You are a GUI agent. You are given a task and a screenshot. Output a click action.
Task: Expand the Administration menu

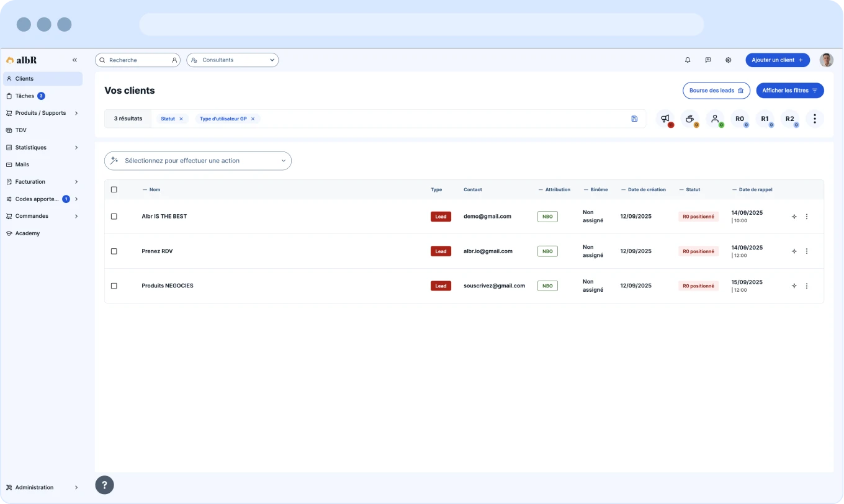pyautogui.click(x=42, y=488)
